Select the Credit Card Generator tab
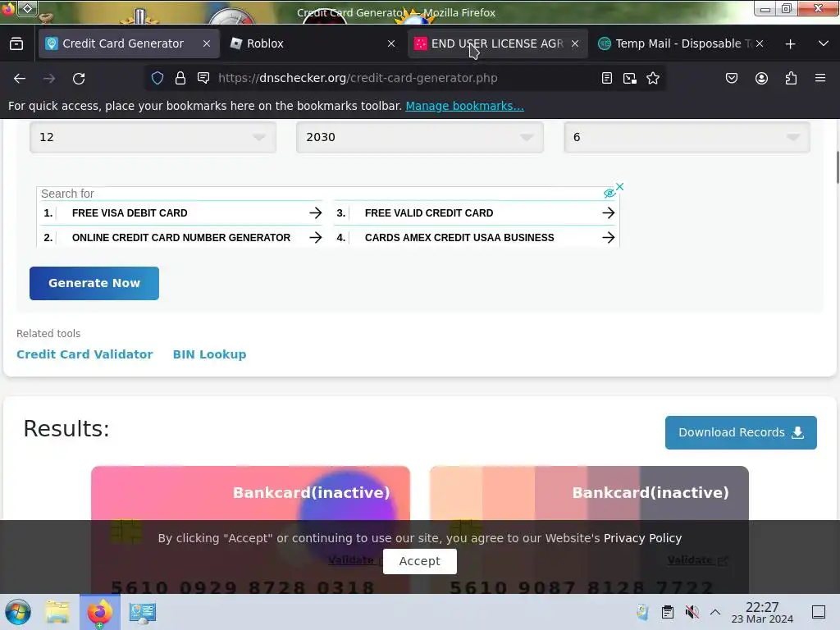The height and width of the screenshot is (630, 840). (x=129, y=44)
